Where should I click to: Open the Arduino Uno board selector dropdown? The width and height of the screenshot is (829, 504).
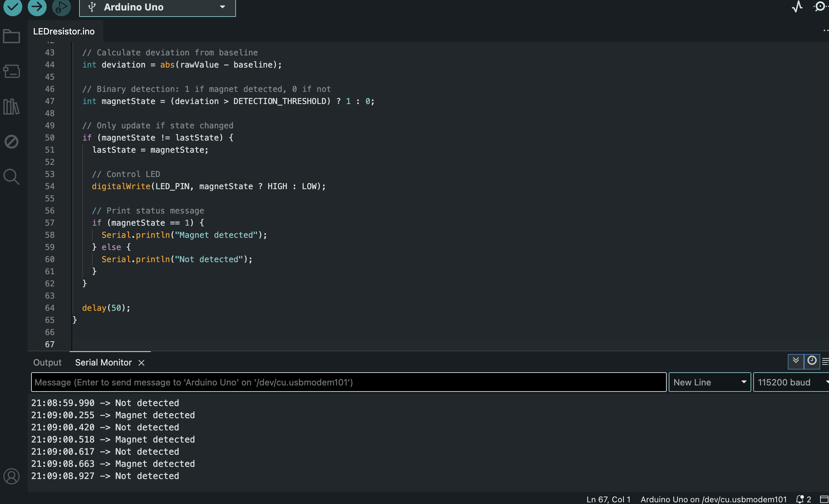157,7
